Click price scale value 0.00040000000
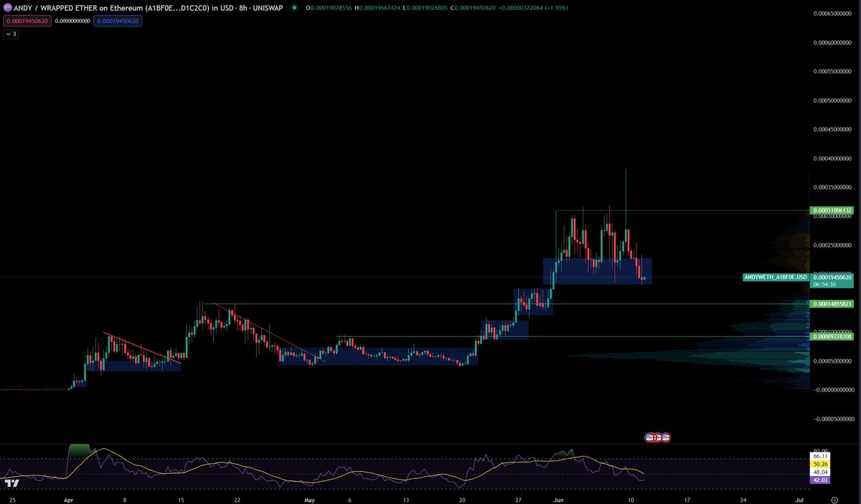This screenshot has height=504, width=861. [832, 158]
